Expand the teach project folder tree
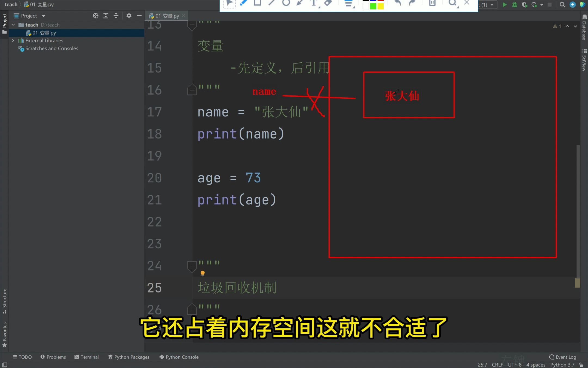 [13, 25]
